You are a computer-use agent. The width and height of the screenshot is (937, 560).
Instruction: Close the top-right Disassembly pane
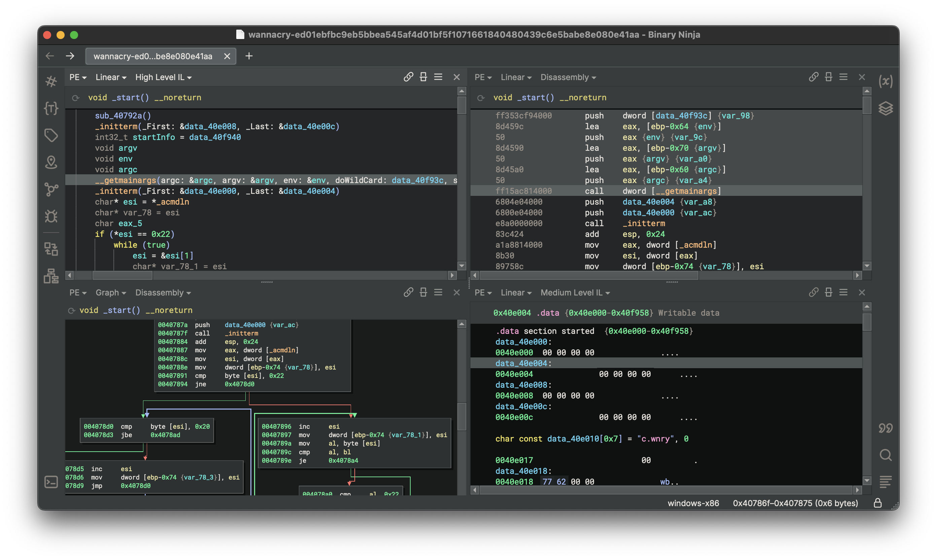862,77
